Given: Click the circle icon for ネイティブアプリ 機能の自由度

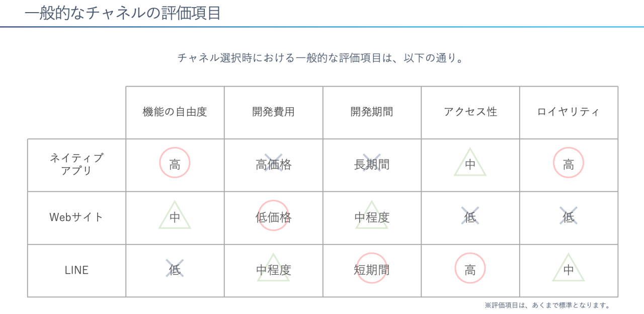Looking at the screenshot, I should click(x=175, y=163).
